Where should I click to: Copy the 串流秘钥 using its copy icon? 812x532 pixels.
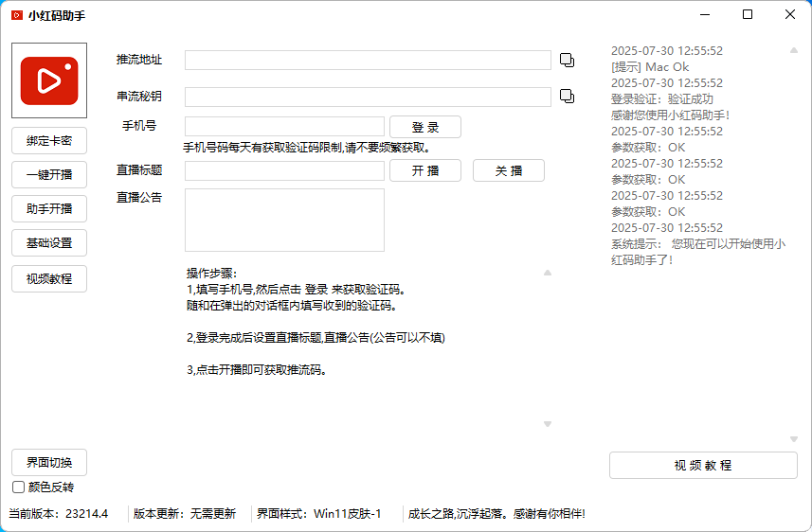tap(567, 97)
